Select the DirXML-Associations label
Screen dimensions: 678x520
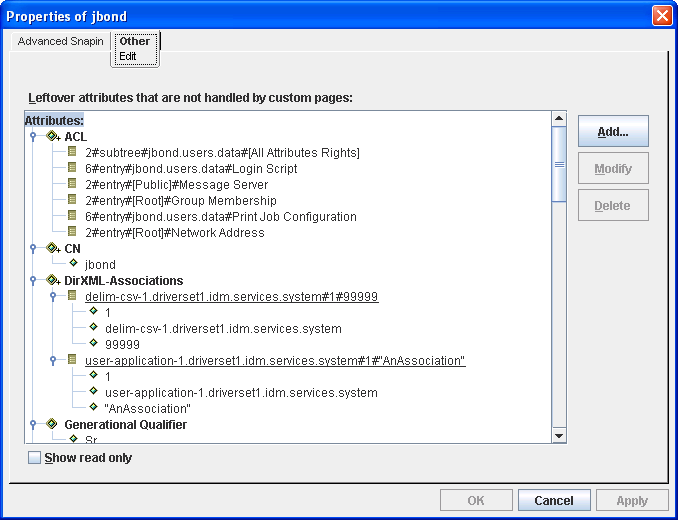point(124,281)
